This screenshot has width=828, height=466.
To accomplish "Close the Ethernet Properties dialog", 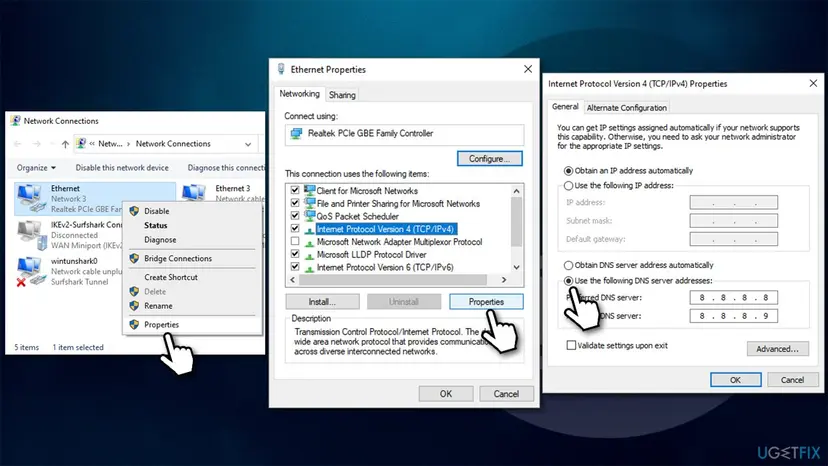I will point(528,69).
